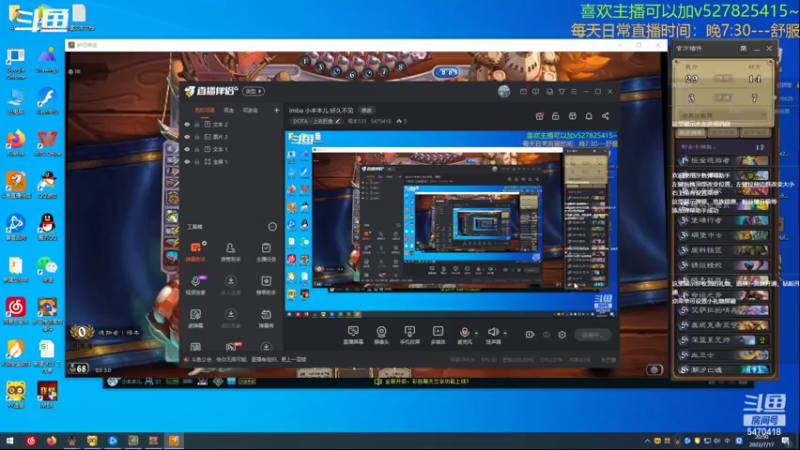
Task: Select the 全屏 1 source row
Action: tap(231, 162)
